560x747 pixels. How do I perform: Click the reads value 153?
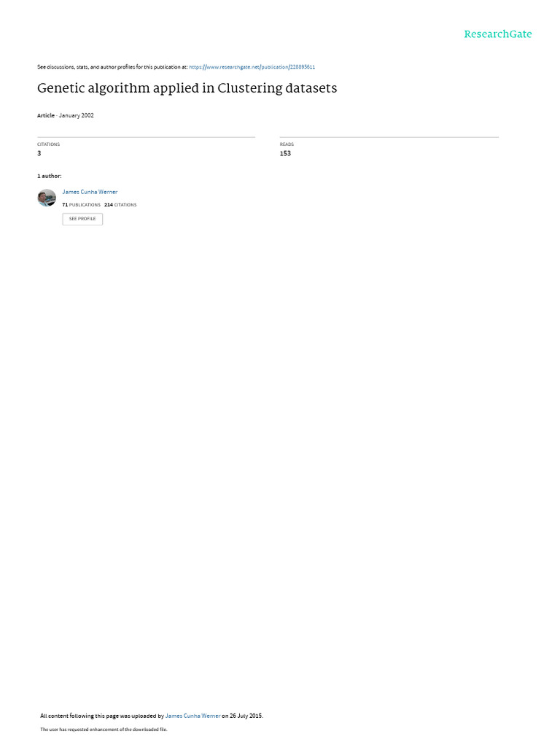tap(285, 153)
